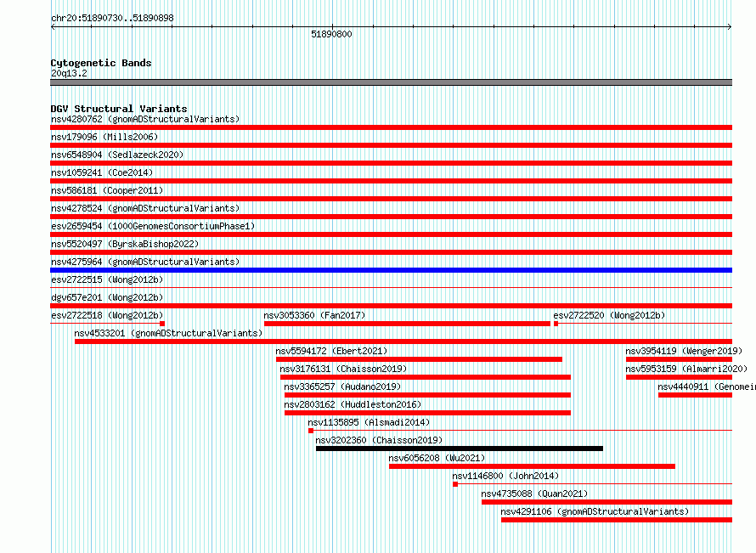Click nsv4735088 (Quan2021) label

534,494
